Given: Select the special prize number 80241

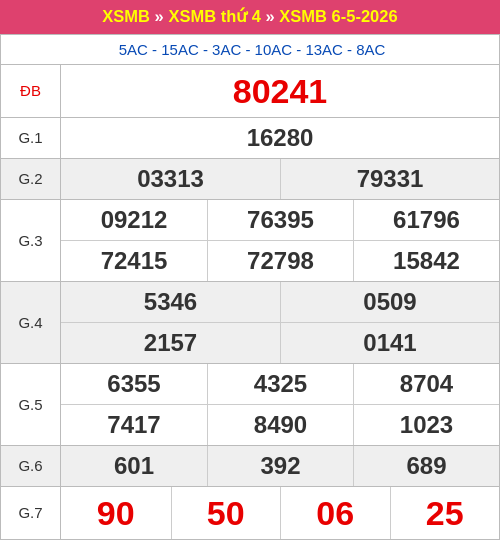Looking at the screenshot, I should (x=280, y=92).
